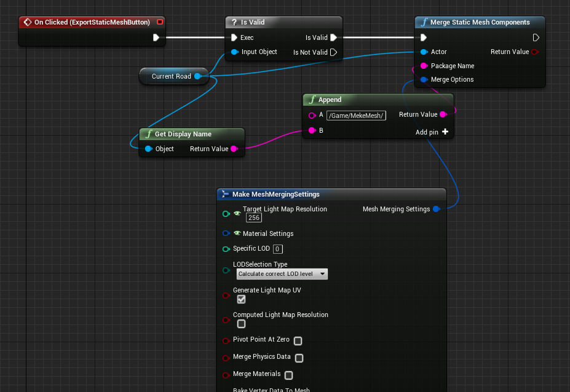570x392 pixels.
Task: Toggle eye icon beside Target Light Map Resolution
Action: (x=237, y=213)
